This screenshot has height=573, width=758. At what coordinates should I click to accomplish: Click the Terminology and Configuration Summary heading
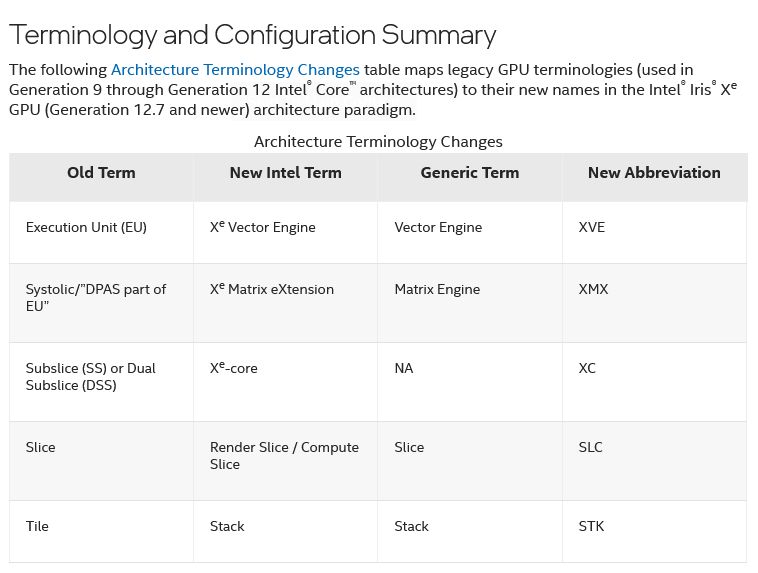coord(252,35)
